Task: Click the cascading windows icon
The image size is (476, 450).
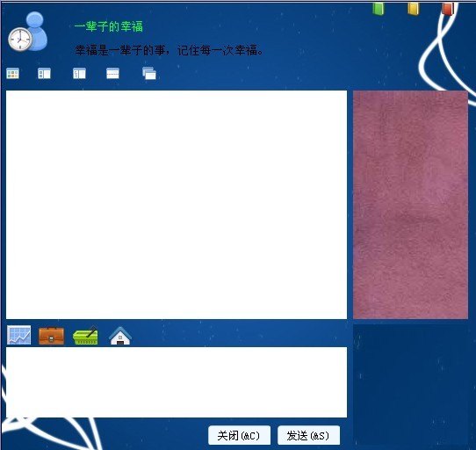Action: (x=149, y=74)
